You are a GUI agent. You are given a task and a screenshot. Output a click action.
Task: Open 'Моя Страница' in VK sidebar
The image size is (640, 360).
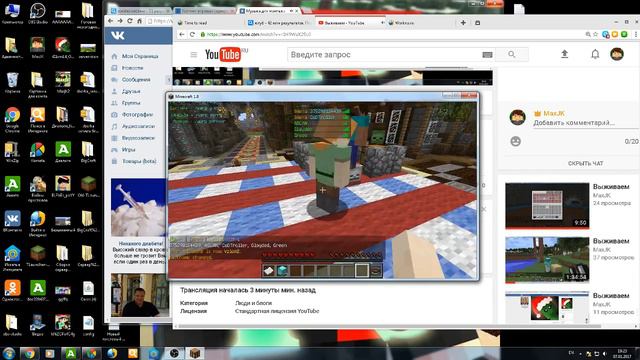tap(140, 56)
